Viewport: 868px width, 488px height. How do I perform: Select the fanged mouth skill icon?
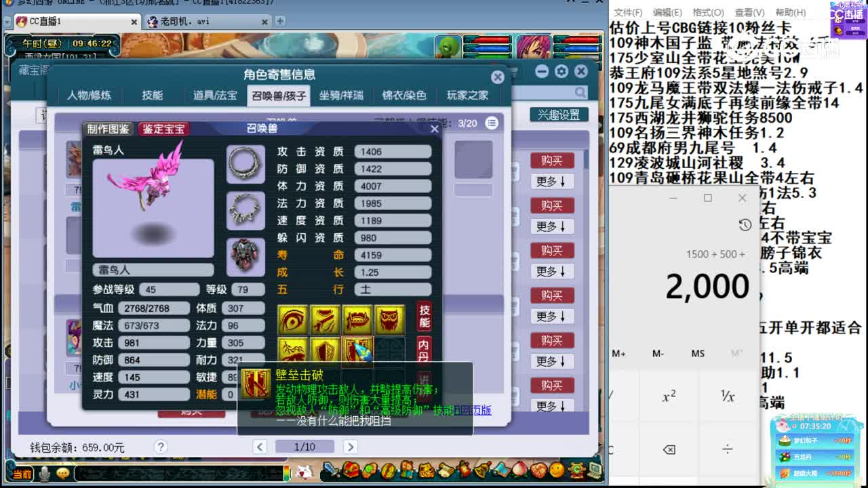357,320
